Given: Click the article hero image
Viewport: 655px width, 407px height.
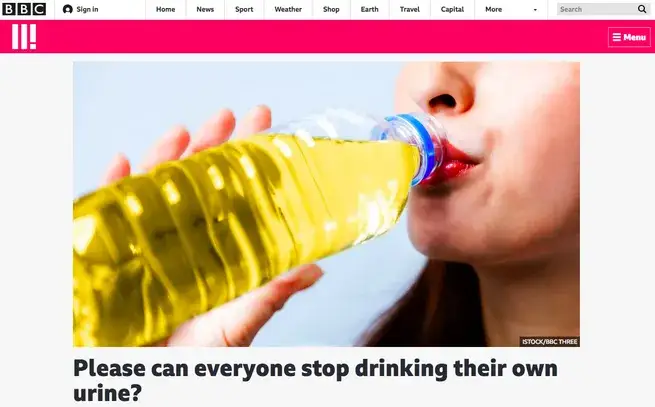Looking at the screenshot, I should point(326,204).
